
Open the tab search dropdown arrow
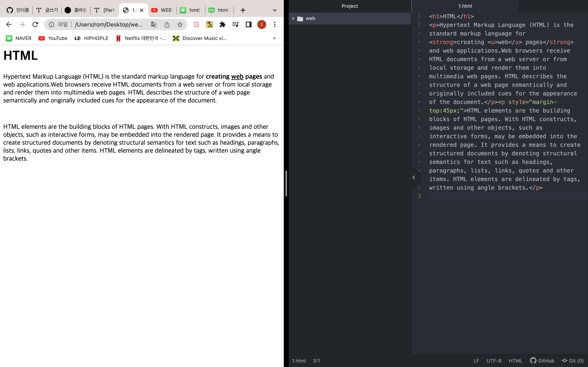(275, 10)
